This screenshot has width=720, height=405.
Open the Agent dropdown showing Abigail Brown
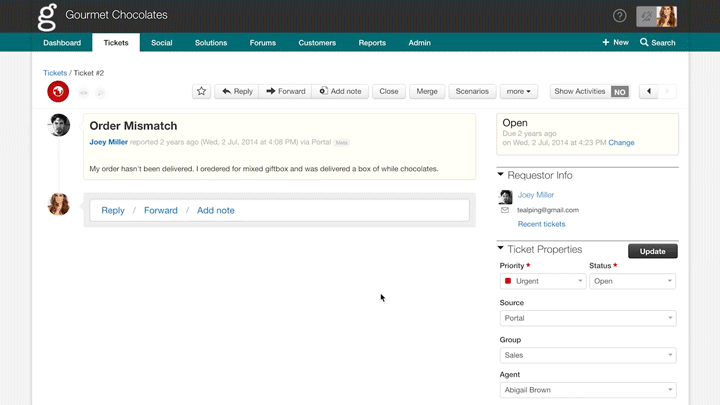click(x=588, y=390)
